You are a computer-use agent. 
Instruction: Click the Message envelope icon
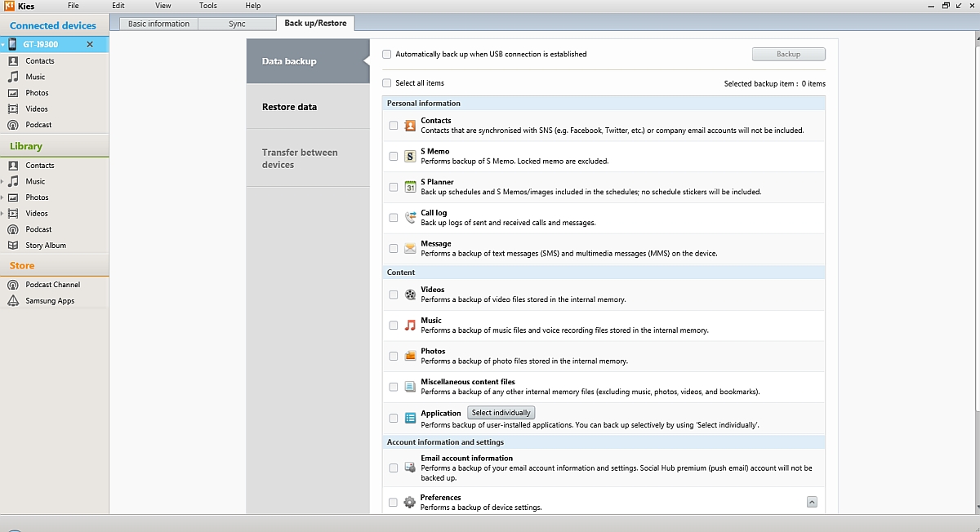pos(410,248)
